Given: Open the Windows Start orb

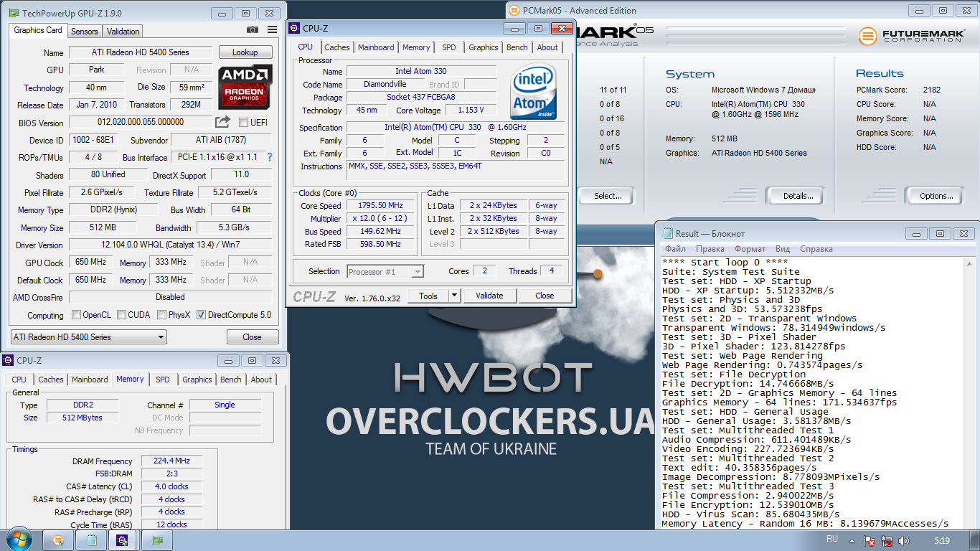Looking at the screenshot, I should (19, 540).
